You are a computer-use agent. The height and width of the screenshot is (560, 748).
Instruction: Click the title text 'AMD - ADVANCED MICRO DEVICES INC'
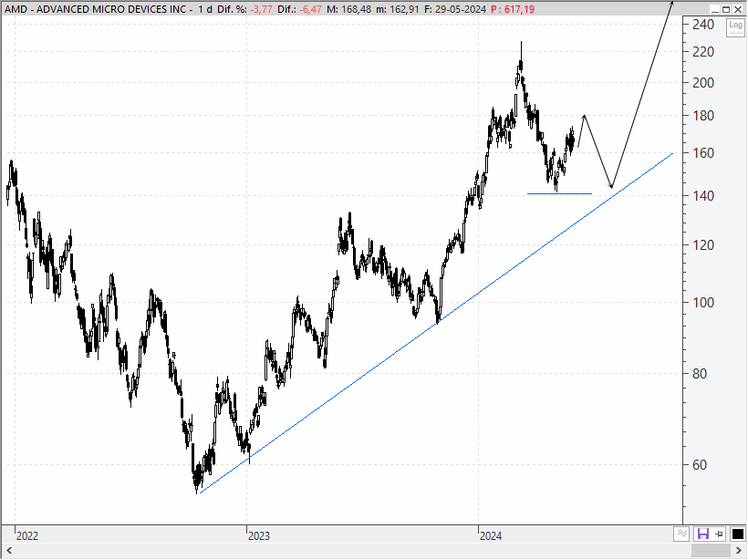[96, 9]
